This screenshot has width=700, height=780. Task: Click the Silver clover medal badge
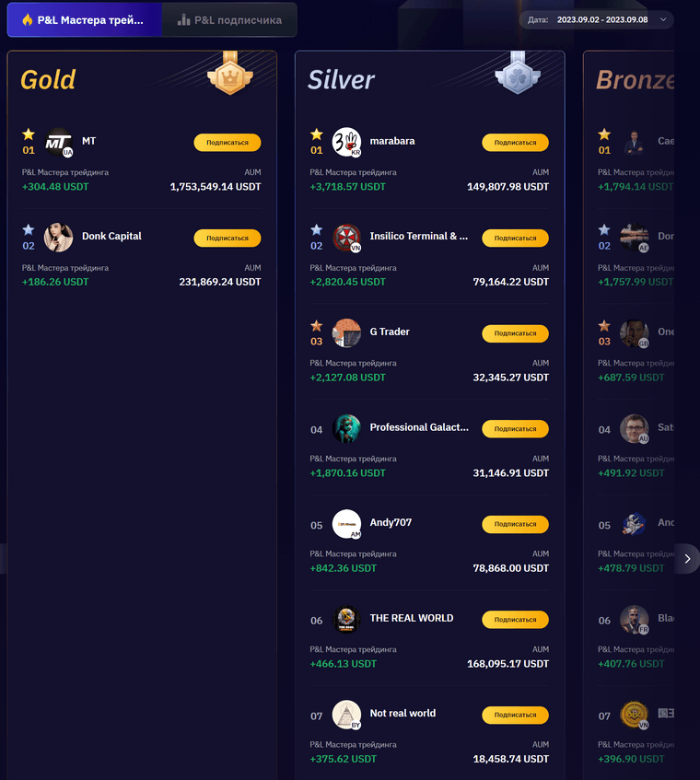coord(518,73)
